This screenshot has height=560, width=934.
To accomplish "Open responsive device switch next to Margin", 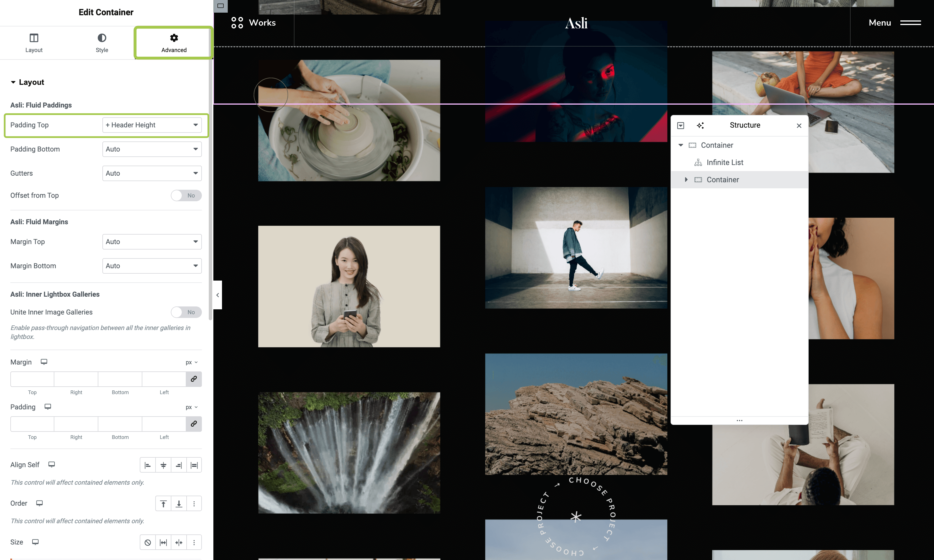I will [x=44, y=362].
